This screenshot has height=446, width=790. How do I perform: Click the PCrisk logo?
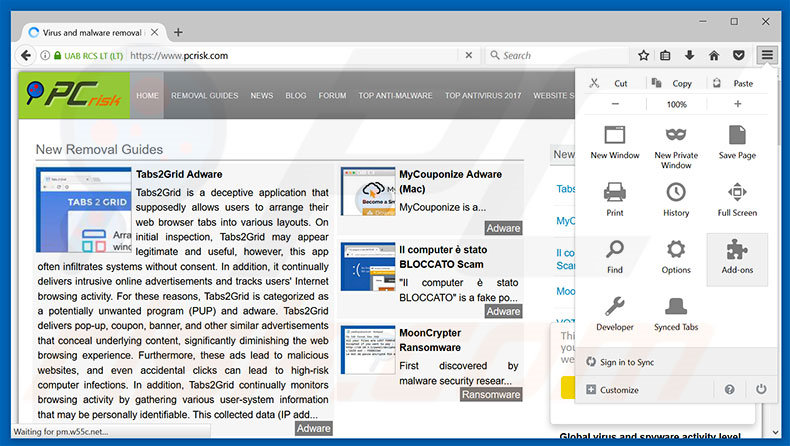(74, 95)
